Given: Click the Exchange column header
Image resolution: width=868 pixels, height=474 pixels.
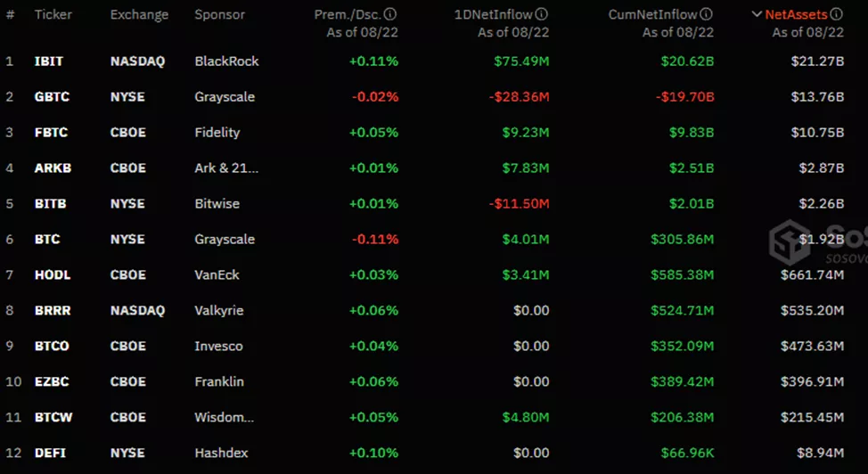Looking at the screenshot, I should (x=139, y=15).
